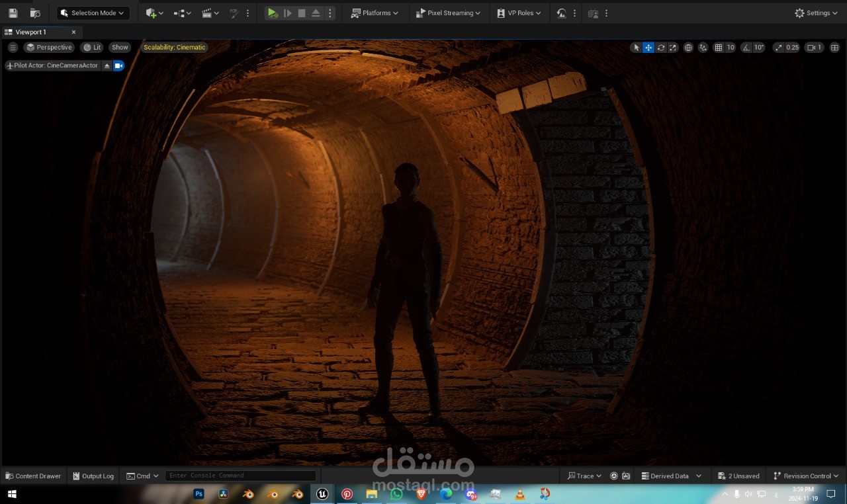This screenshot has height=504, width=847.
Task: Toggle rotation angle snapping
Action: [746, 48]
